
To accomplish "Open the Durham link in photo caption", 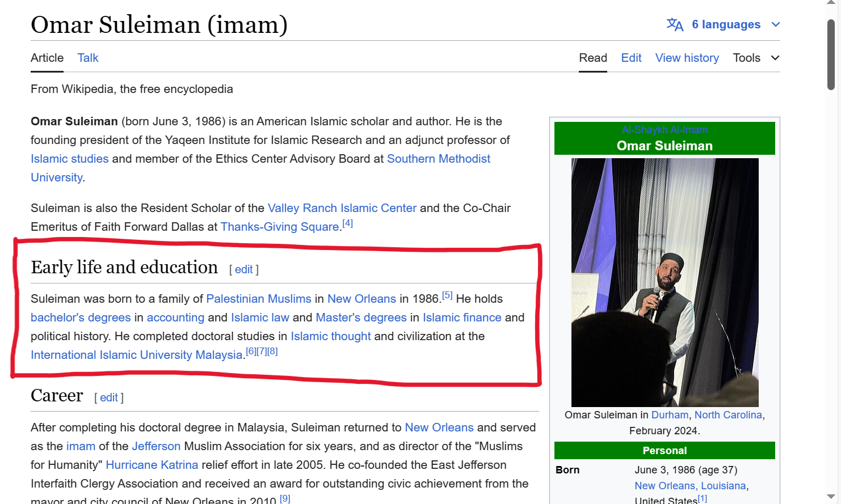I will pos(670,415).
